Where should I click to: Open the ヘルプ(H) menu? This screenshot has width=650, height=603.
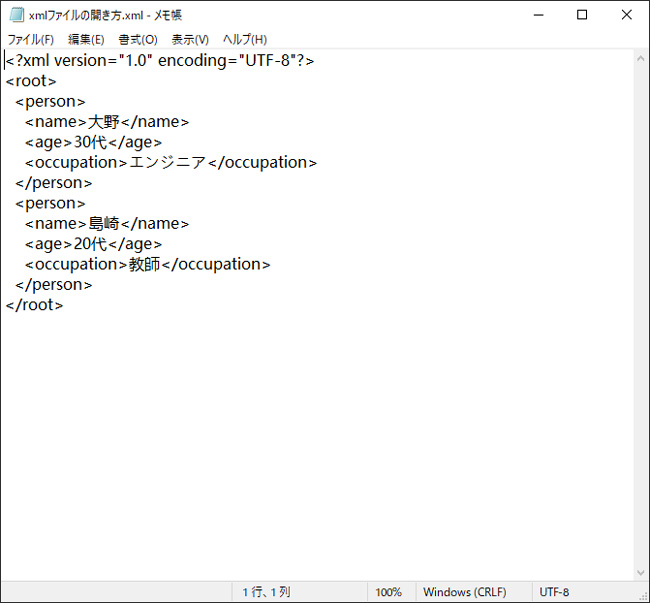245,39
